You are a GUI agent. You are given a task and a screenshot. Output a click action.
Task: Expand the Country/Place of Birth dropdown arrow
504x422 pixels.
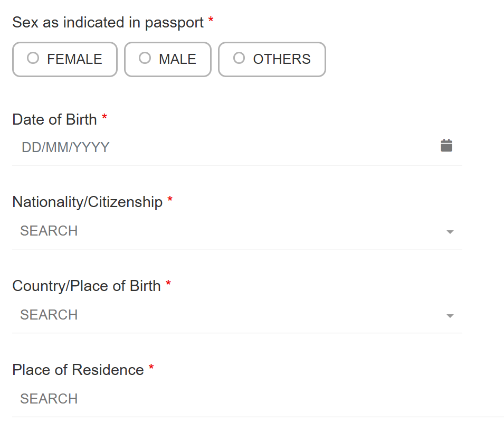(x=450, y=316)
